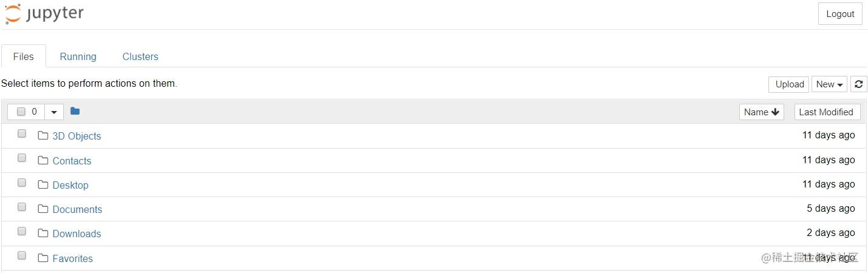Toggle the select-all checkbox in header
The image size is (868, 273).
click(x=21, y=112)
